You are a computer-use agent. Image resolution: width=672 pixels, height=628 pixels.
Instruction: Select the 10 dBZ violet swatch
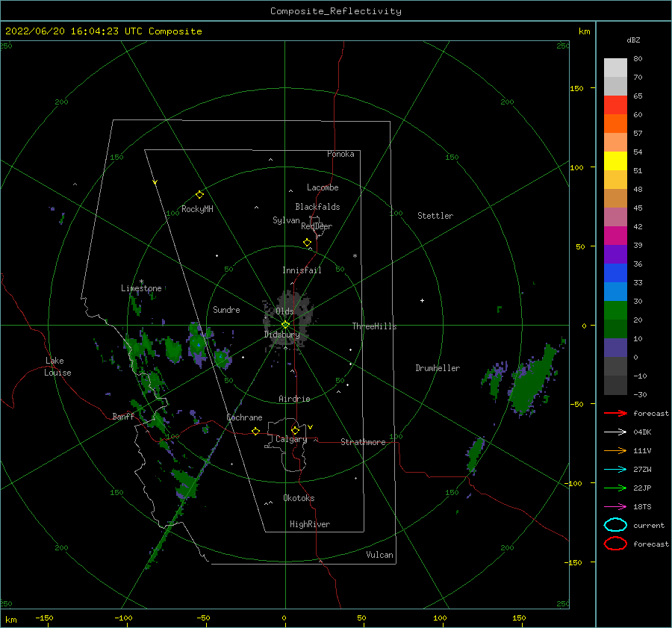tap(615, 347)
